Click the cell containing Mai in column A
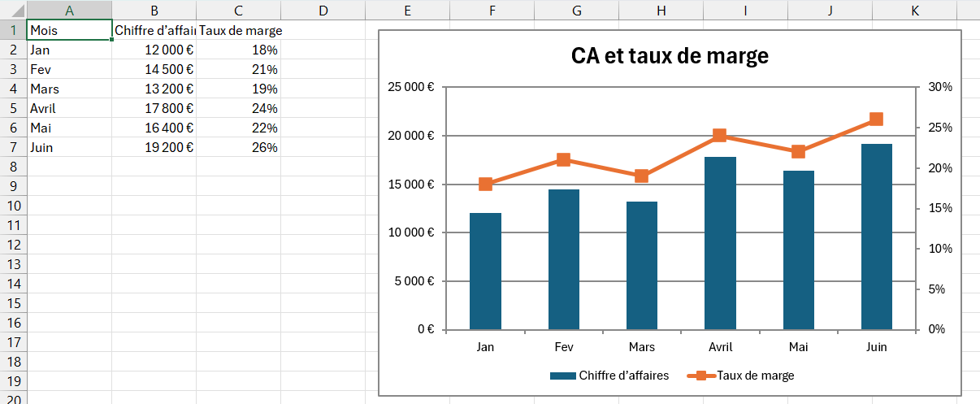This screenshot has height=404, width=980. [x=69, y=128]
